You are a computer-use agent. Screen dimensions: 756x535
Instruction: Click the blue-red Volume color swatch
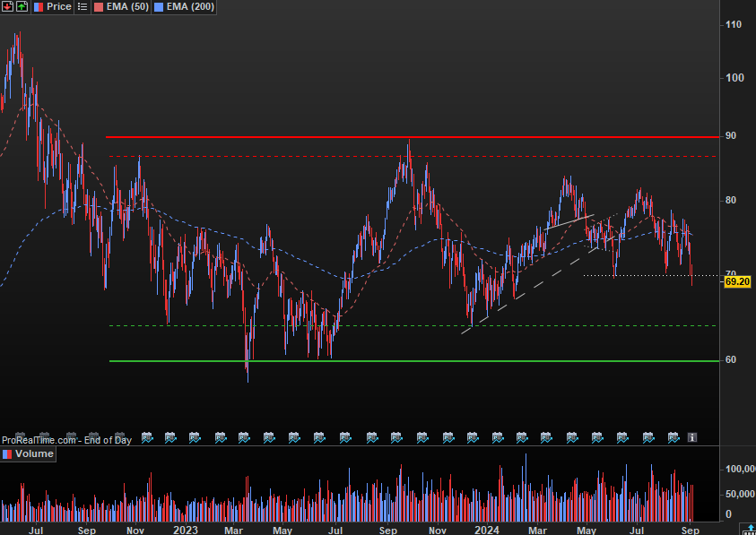[7, 454]
